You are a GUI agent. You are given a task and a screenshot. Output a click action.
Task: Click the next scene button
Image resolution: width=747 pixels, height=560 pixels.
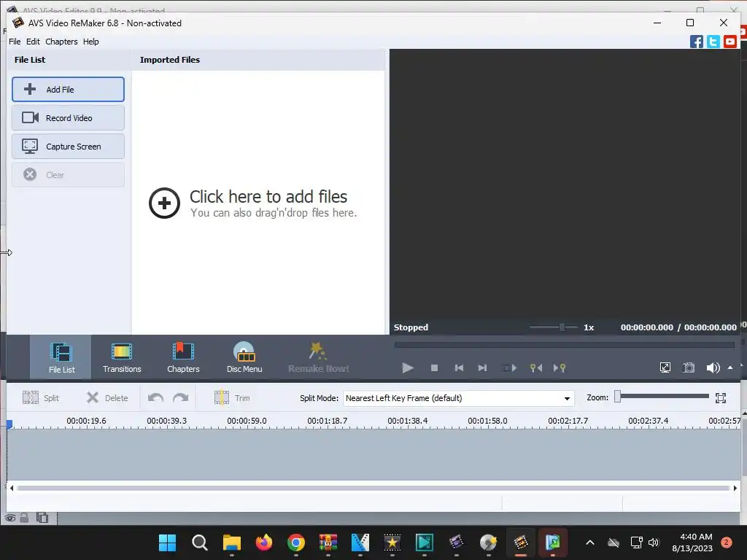(x=508, y=368)
